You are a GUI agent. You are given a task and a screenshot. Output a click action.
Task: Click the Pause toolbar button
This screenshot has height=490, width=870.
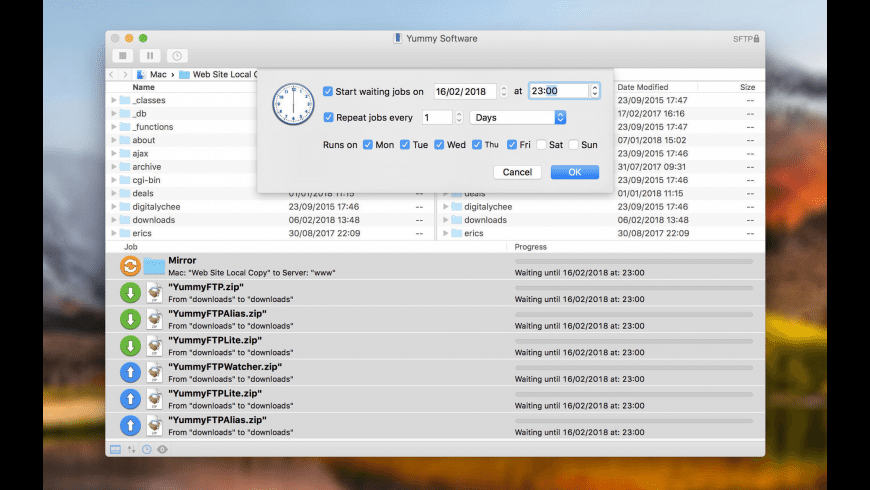tap(150, 55)
